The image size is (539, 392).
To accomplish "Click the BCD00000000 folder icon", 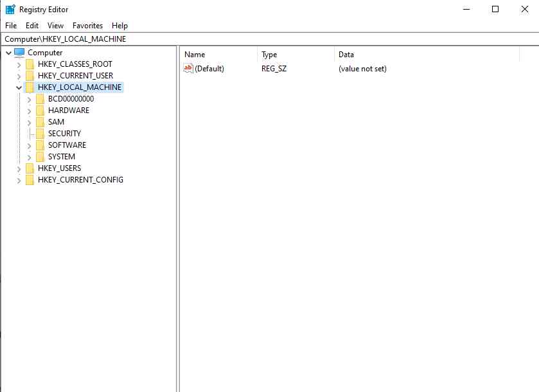I will 40,99.
